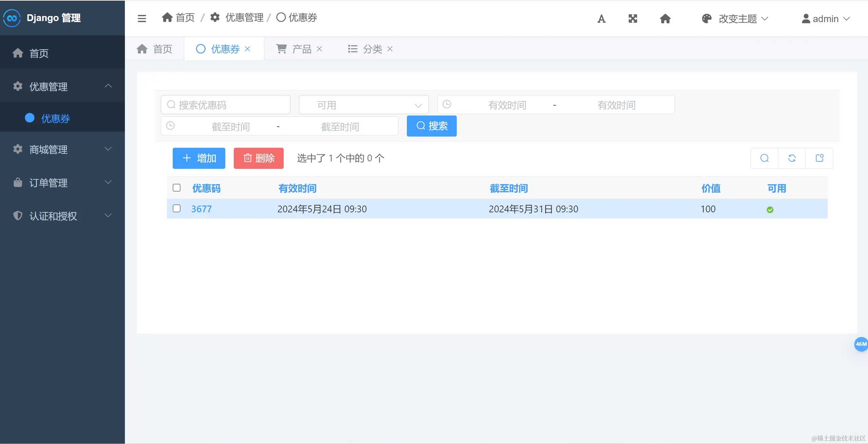
Task: Click the home icon in top-right toolbar
Action: [665, 19]
